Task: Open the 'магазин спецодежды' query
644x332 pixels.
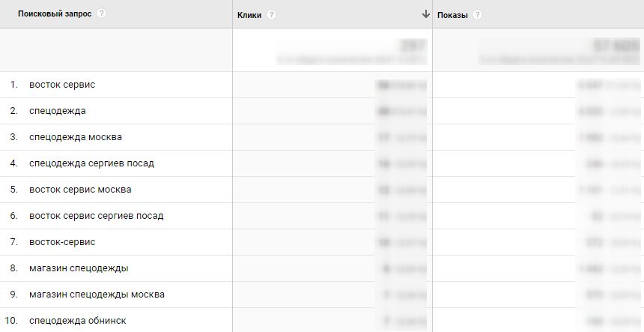Action: (x=79, y=268)
